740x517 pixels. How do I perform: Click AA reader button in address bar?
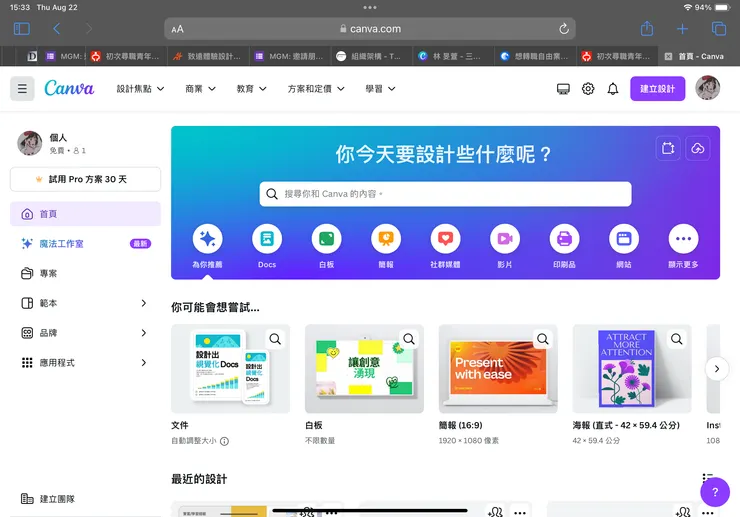click(x=177, y=29)
